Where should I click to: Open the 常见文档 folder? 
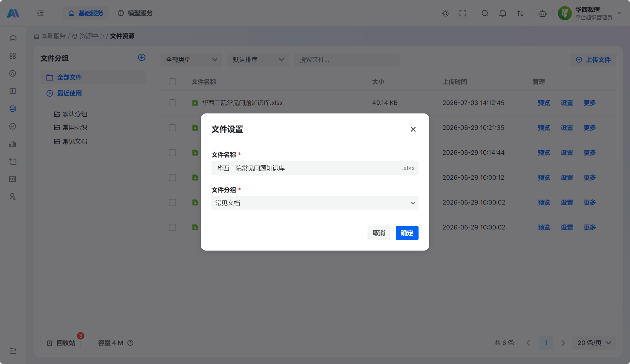[70, 142]
